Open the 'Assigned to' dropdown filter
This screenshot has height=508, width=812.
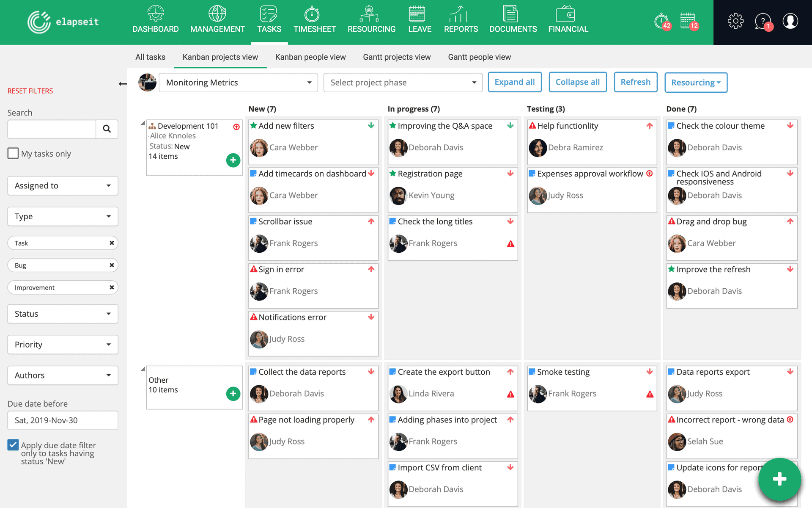click(62, 185)
